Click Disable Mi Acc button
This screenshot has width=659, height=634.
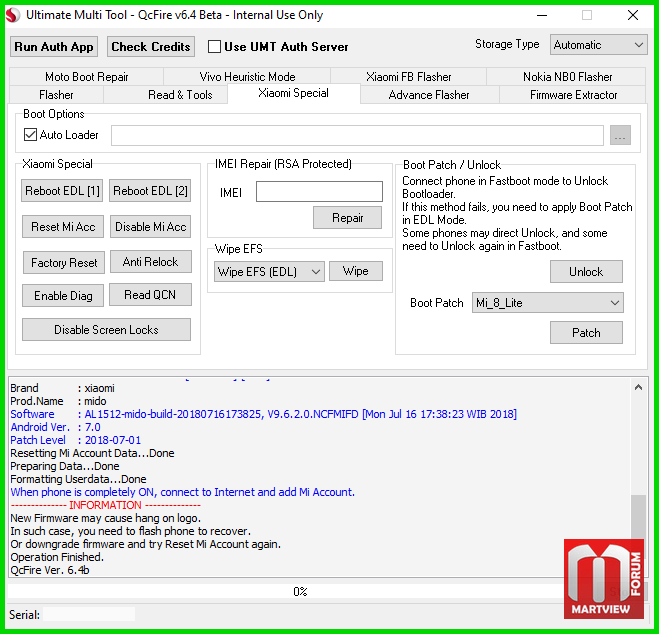[x=150, y=227]
